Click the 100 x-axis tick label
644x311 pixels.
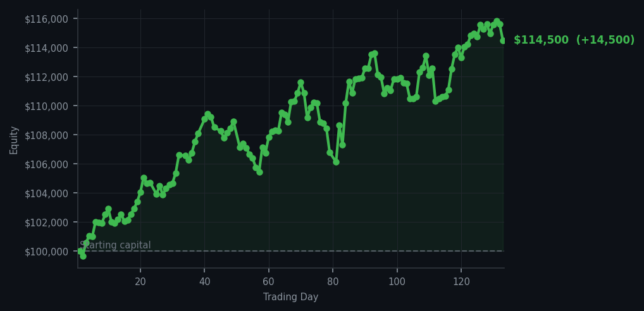click(397, 282)
